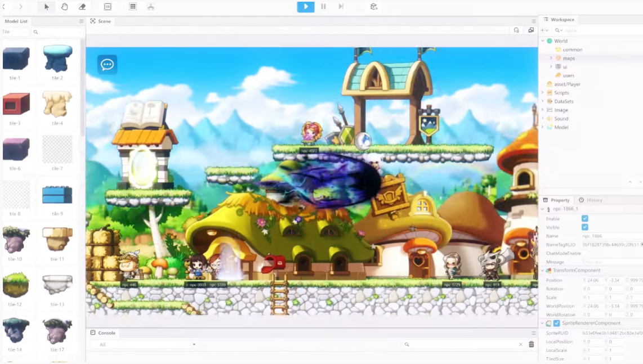Switch to History tab
Image resolution: width=643 pixels, height=364 pixels.
point(591,200)
